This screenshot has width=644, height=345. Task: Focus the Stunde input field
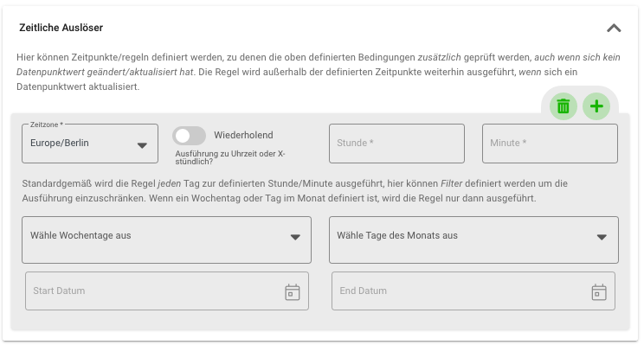pos(396,144)
